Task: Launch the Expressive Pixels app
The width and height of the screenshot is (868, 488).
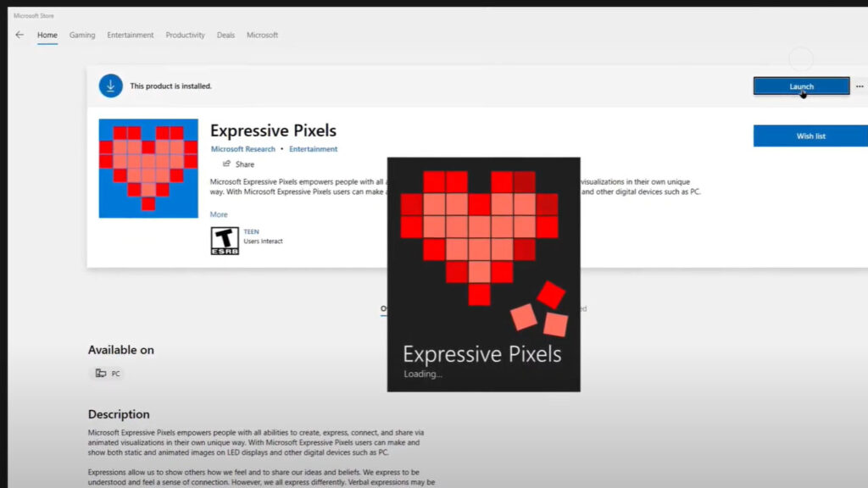Action: [799, 86]
